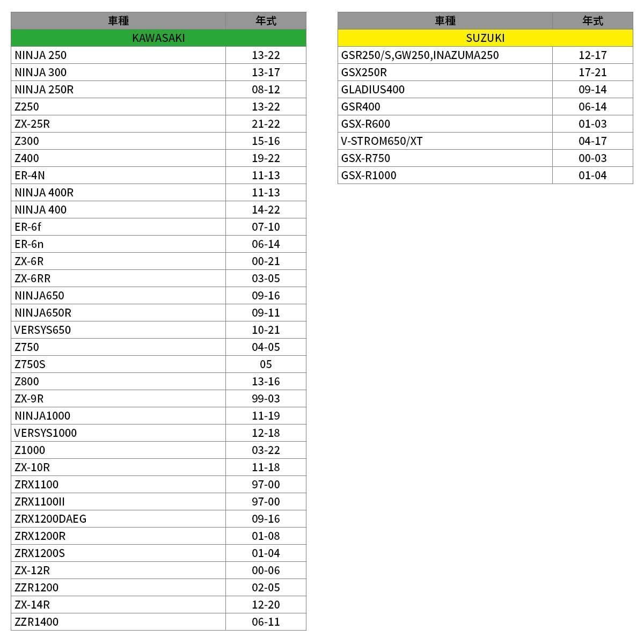Click the GSX-R1000 year cell 01-04
The width and height of the screenshot is (644, 644).
pyautogui.click(x=592, y=175)
